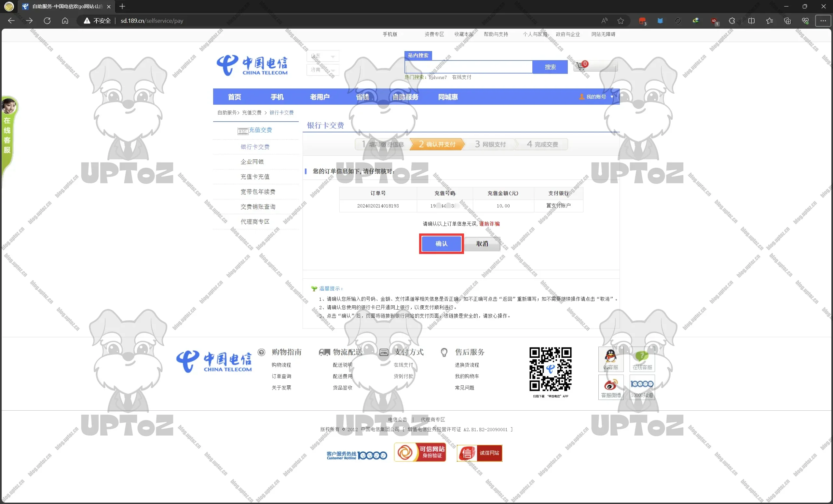Click order number 2024020214018193 cell

(x=378, y=206)
